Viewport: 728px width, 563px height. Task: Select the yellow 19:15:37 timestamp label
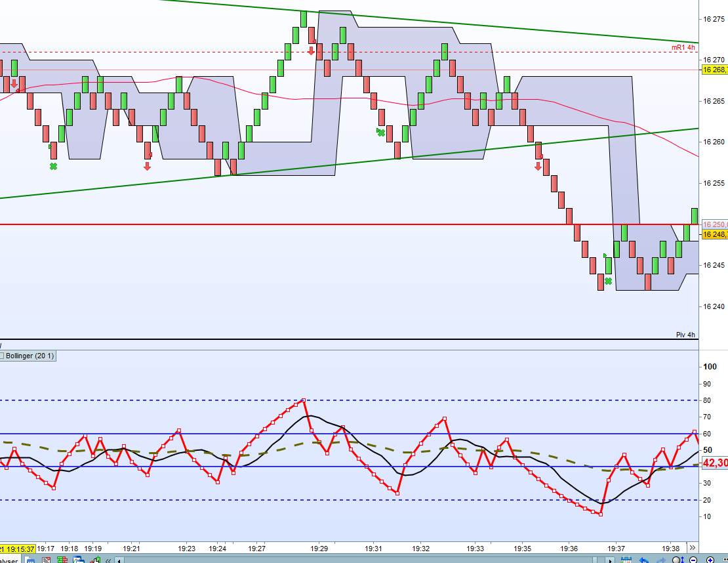18,549
